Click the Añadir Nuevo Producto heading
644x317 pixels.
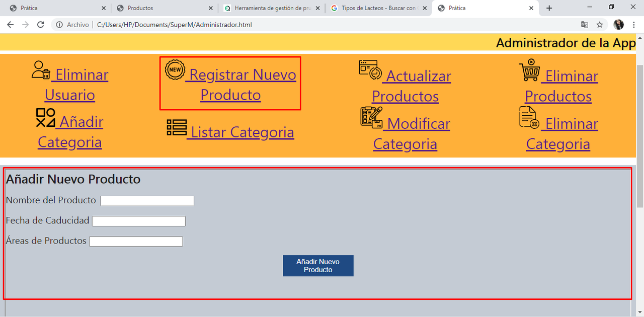(73, 179)
